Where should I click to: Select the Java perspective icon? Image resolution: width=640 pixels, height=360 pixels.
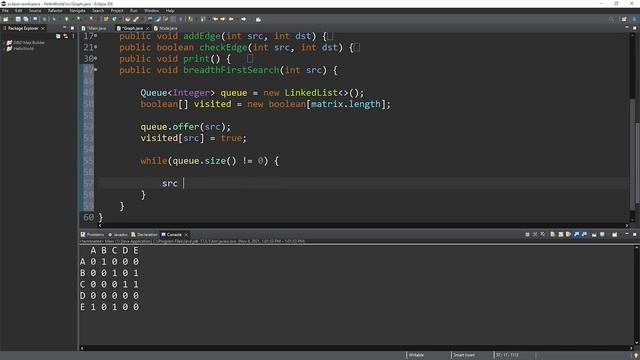pos(634,19)
